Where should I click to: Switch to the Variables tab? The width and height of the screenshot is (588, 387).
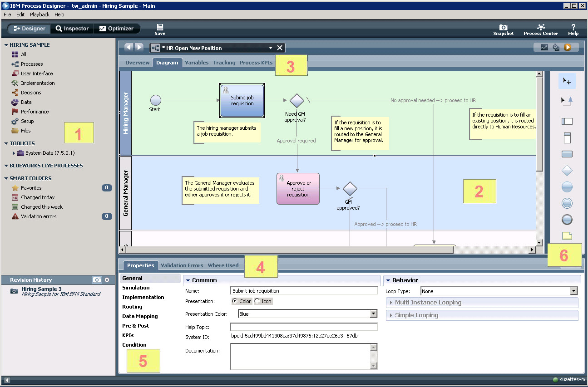click(x=196, y=63)
